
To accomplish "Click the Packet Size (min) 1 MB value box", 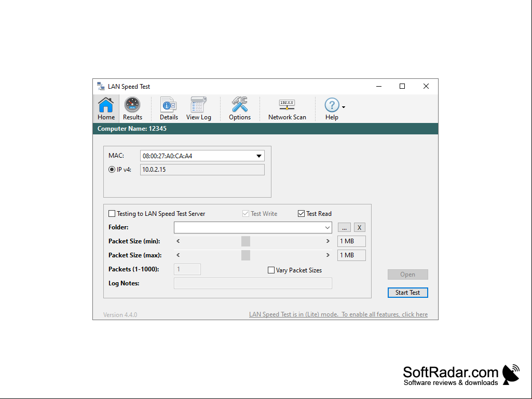I will point(351,241).
